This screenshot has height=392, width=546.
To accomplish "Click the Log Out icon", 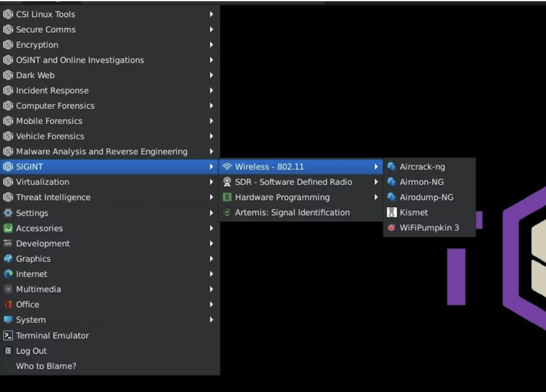I will 8,350.
